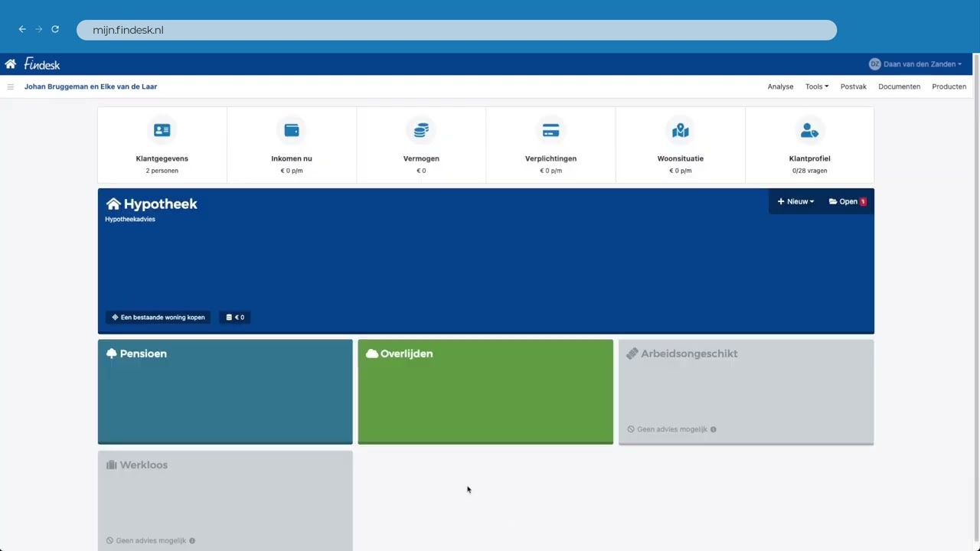Viewport: 980px width, 551px height.
Task: Open the Analyse menu item
Action: pyautogui.click(x=780, y=86)
